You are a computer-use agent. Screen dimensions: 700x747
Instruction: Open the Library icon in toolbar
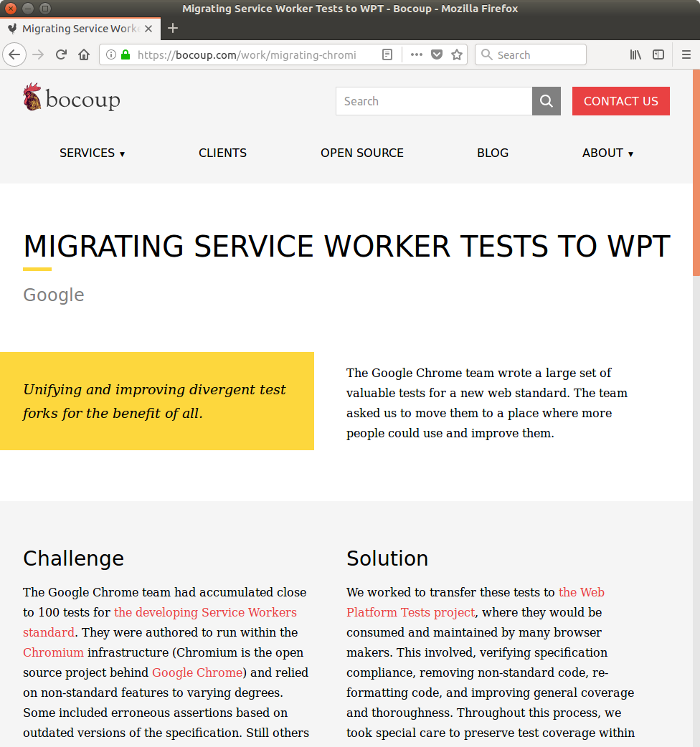635,54
